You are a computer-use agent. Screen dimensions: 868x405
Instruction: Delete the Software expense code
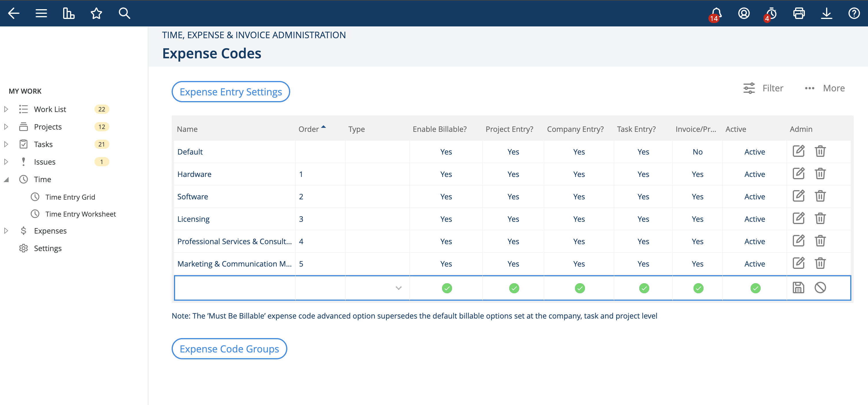pos(820,196)
